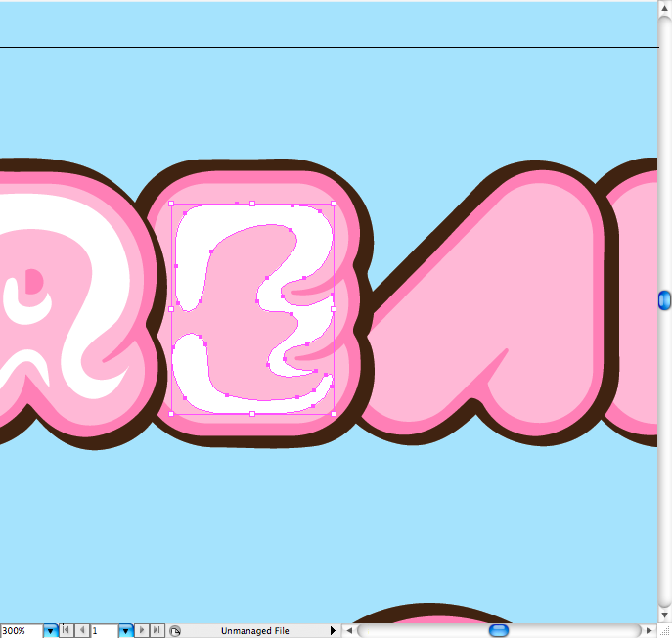Screen dimensions: 672x638
Task: Click the horizontal scrollbar left arrow
Action: tap(348, 631)
